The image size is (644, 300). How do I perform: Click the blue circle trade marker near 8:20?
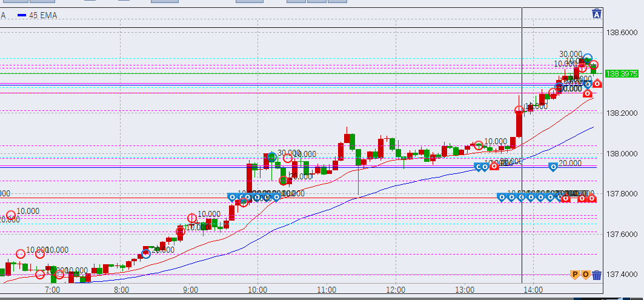[x=146, y=253]
